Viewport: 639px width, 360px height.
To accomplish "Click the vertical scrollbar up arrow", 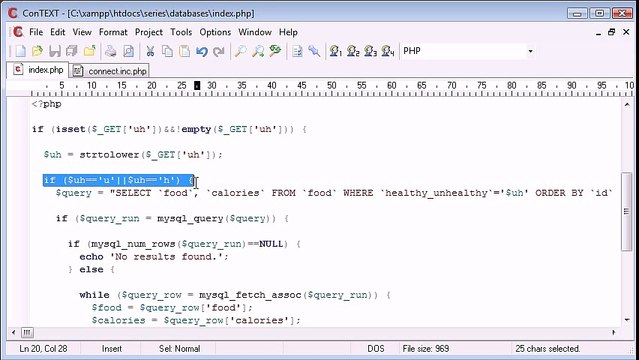I will (627, 105).
